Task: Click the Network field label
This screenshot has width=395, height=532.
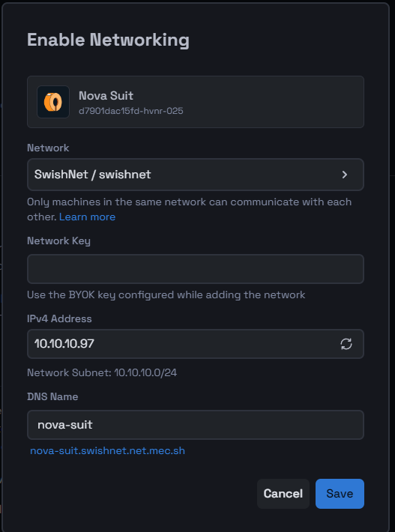Action: [x=48, y=148]
